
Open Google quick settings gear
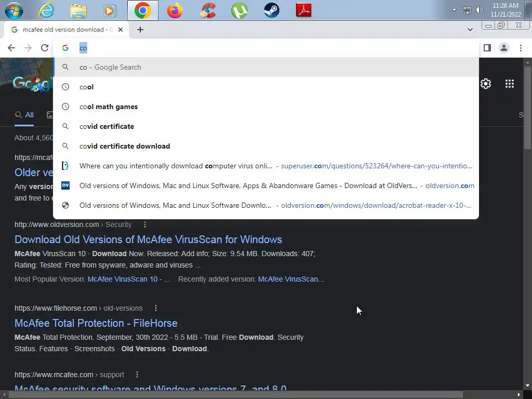pyautogui.click(x=486, y=84)
